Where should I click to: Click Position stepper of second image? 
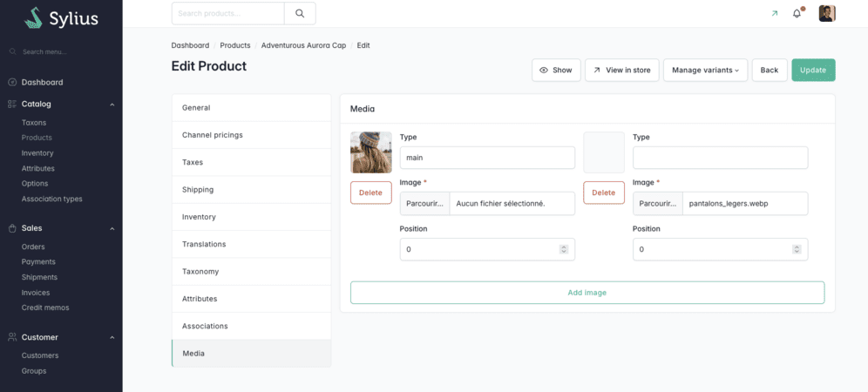tap(797, 249)
